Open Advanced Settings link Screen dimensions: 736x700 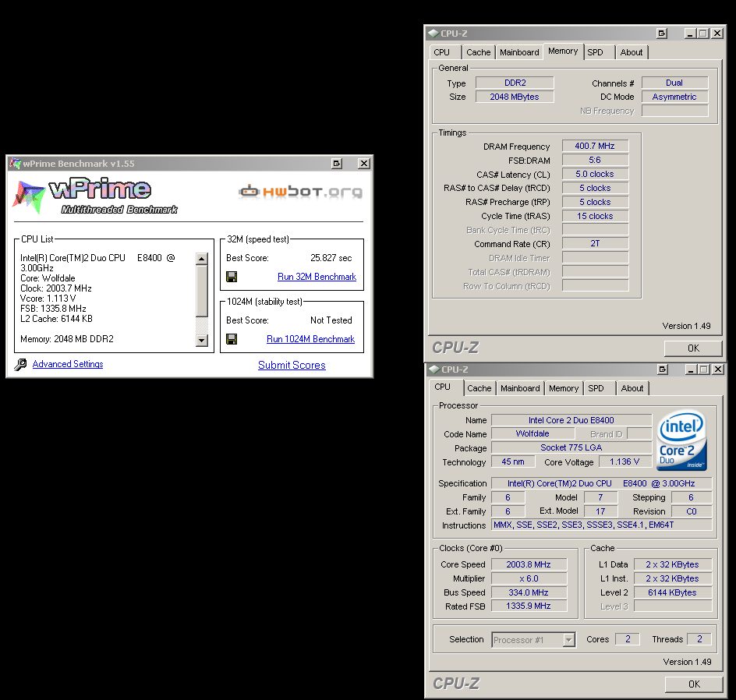click(x=68, y=364)
